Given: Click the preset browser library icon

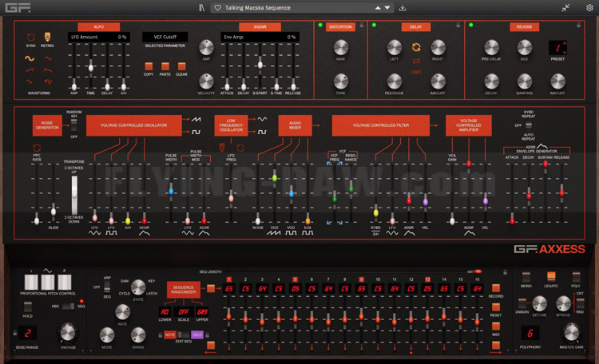Looking at the screenshot, I should [202, 8].
